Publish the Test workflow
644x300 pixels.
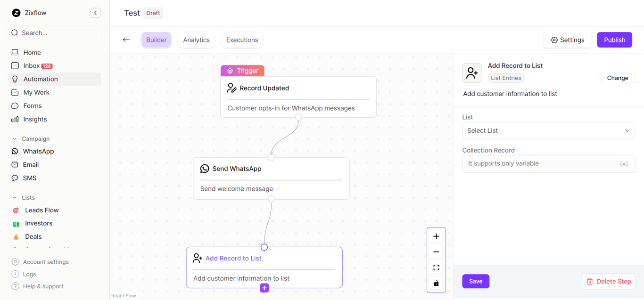click(614, 40)
